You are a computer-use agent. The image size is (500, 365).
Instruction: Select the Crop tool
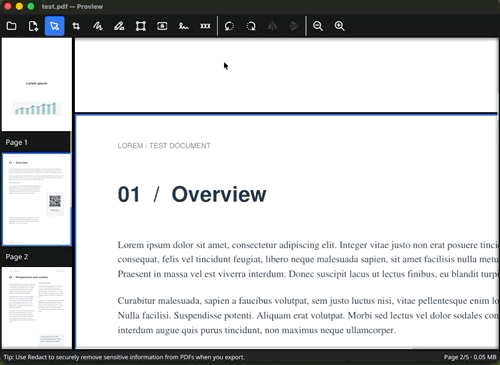[x=76, y=26]
